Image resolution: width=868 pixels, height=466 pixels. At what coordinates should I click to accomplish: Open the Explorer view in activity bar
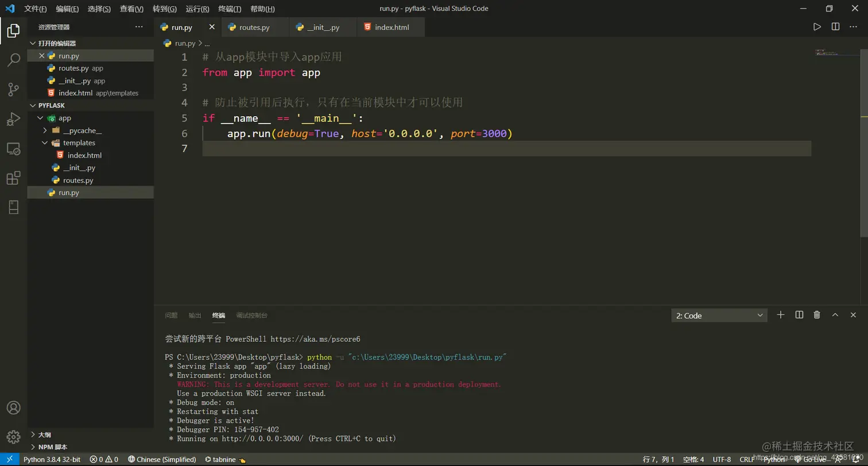(13, 30)
